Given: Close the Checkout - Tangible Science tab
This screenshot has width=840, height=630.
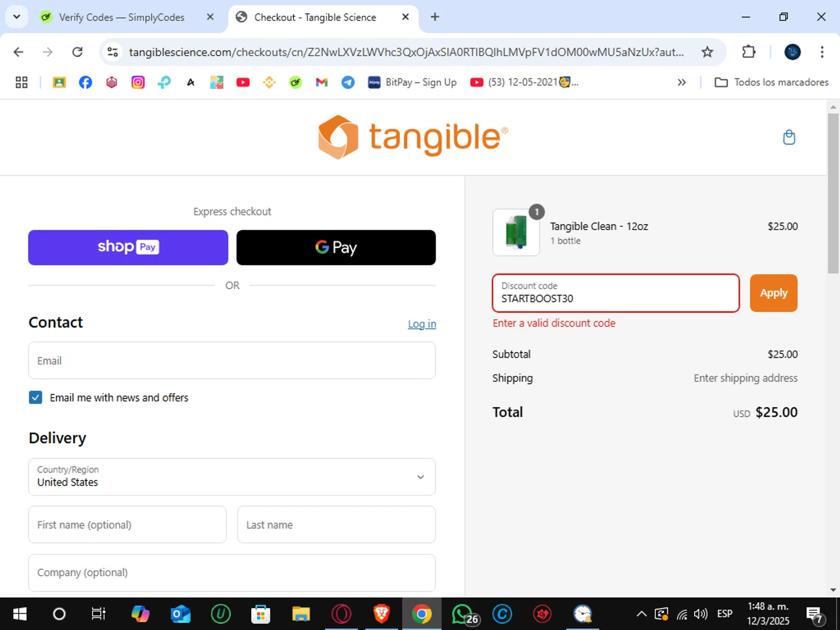Looking at the screenshot, I should point(405,17).
